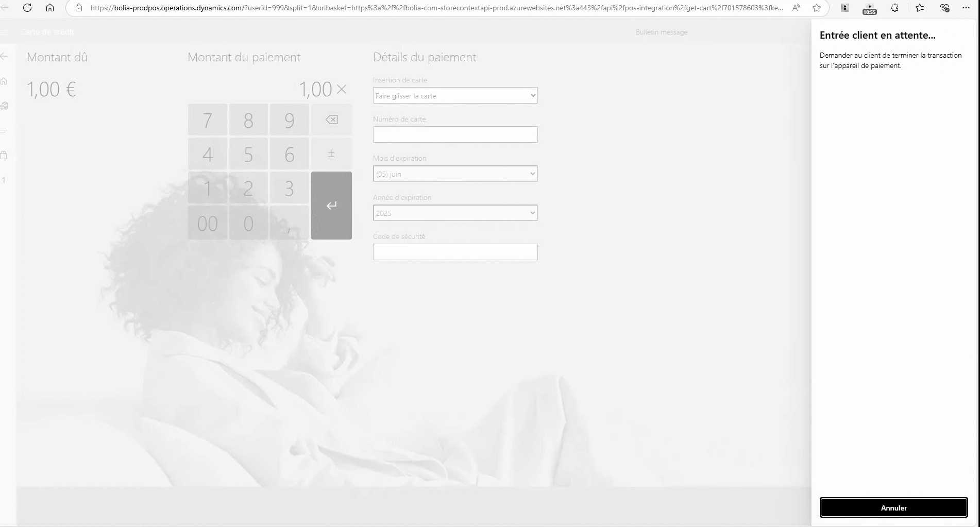The height and width of the screenshot is (527, 980).
Task: Open Browser essentials heart icon
Action: (944, 8)
